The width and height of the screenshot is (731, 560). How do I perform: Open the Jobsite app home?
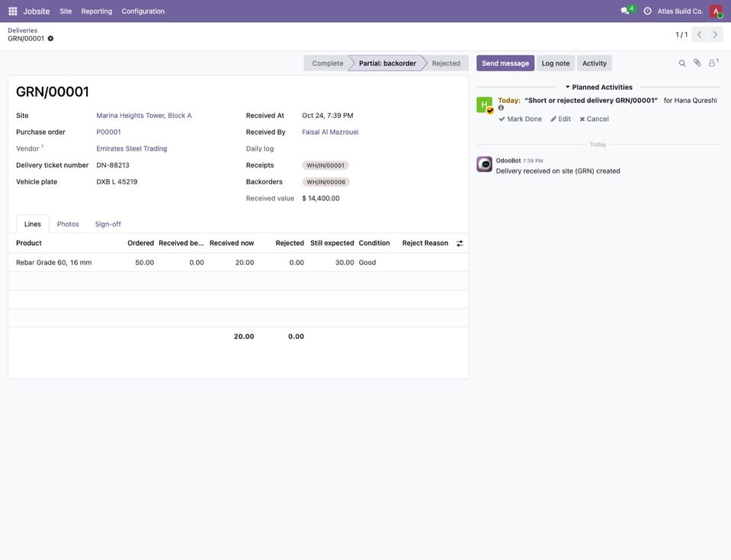pyautogui.click(x=37, y=11)
